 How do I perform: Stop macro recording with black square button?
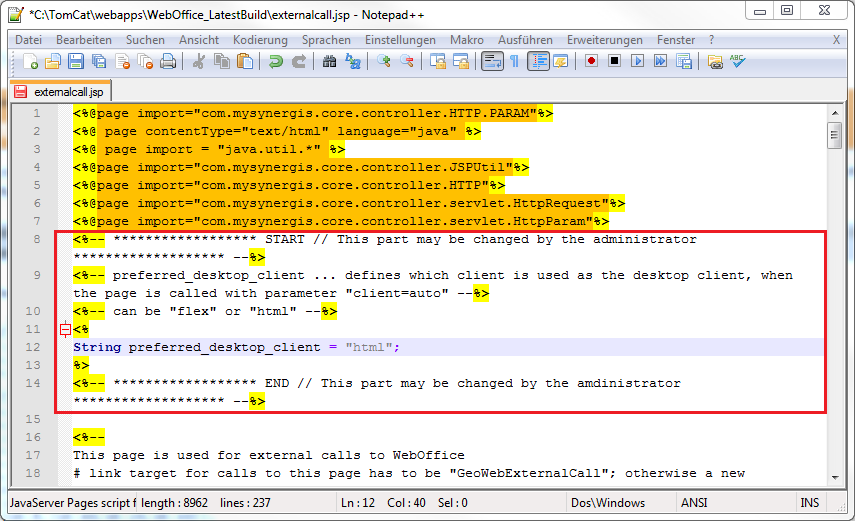(614, 61)
